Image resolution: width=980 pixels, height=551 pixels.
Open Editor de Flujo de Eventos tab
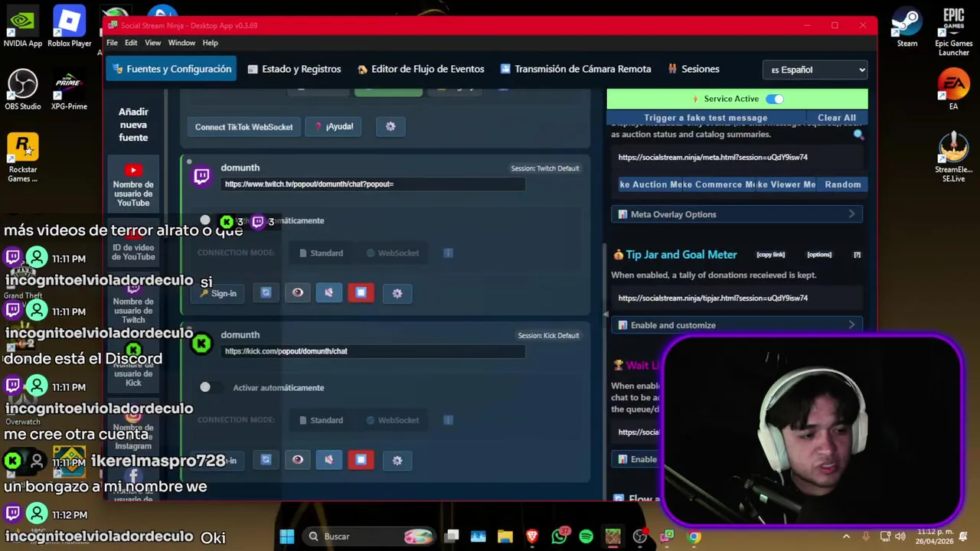tap(420, 69)
